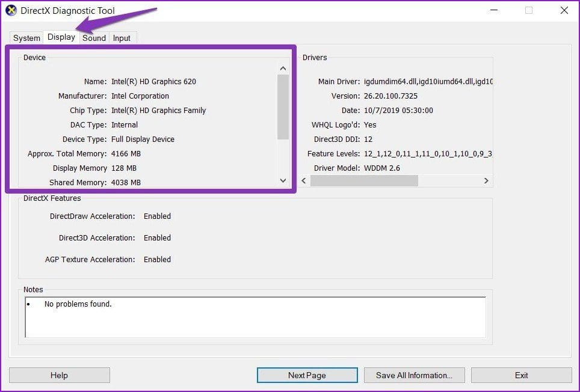Switch to the System tab
This screenshot has width=580, height=392.
point(26,38)
